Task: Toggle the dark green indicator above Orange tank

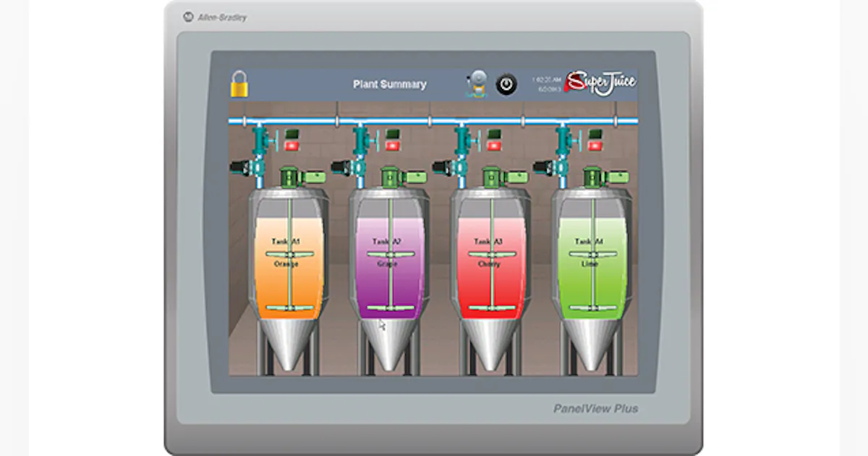Action: (x=292, y=134)
